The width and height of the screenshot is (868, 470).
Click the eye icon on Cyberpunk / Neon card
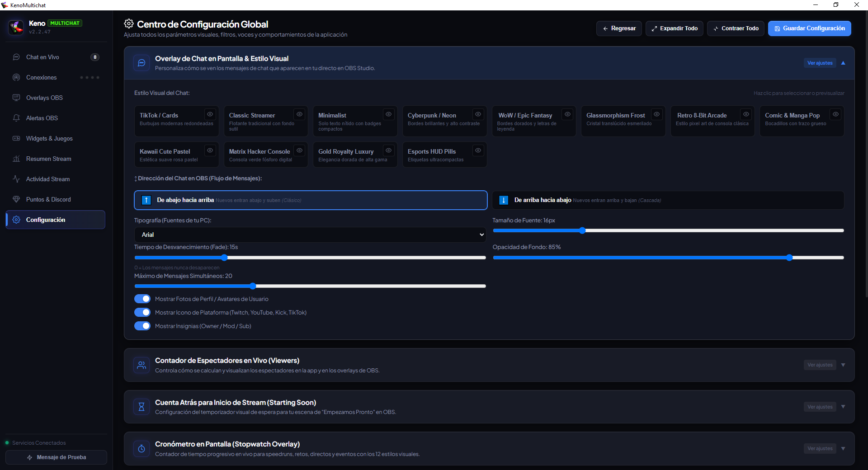click(x=478, y=114)
